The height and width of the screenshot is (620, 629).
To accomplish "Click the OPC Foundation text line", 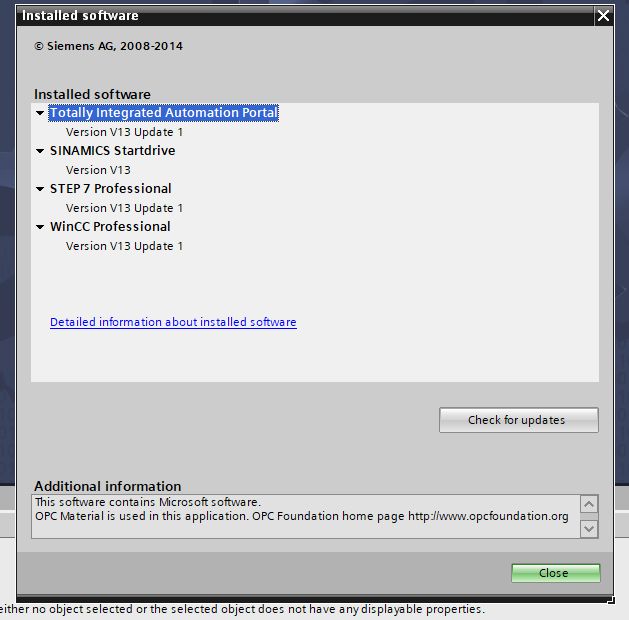I will tap(302, 516).
